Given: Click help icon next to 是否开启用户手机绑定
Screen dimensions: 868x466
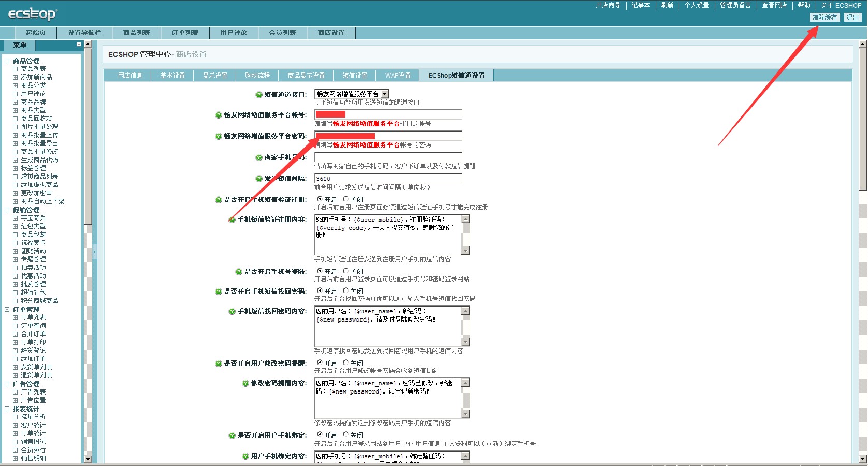Looking at the screenshot, I should 232,435.
